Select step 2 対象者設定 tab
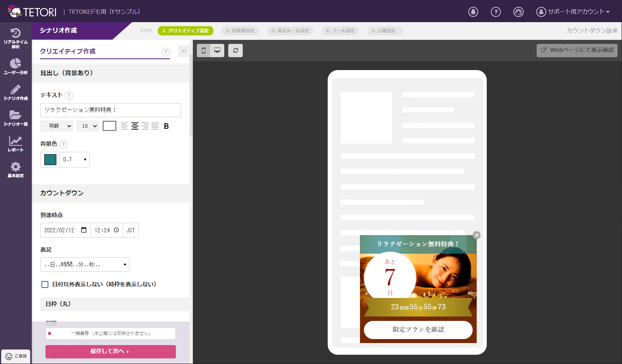The height and width of the screenshot is (364, 622). (240, 31)
